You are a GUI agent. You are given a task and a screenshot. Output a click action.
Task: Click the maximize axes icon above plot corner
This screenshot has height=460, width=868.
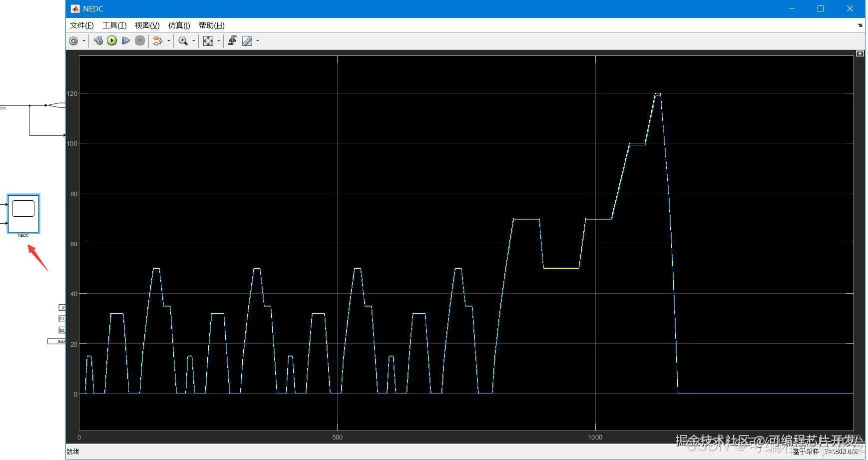pos(860,53)
